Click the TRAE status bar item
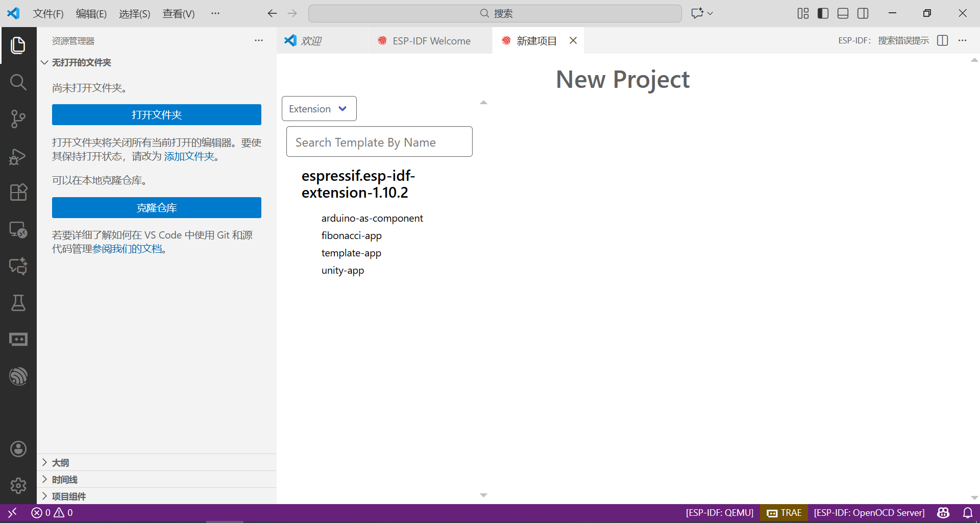 click(785, 512)
